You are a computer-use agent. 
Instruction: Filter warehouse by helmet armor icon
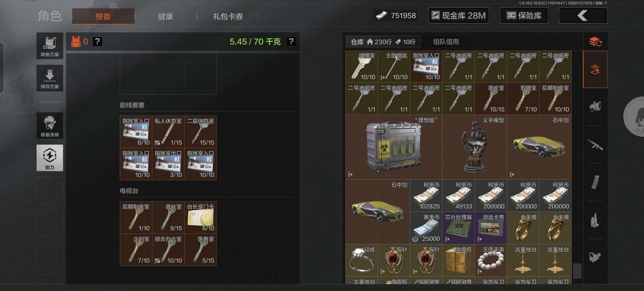click(595, 107)
